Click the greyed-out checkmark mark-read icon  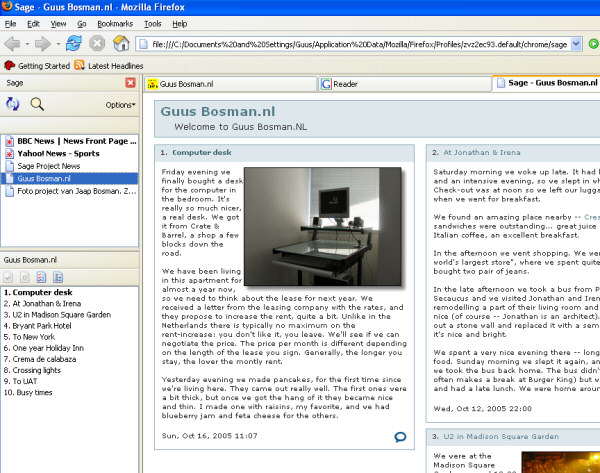[x=8, y=277]
